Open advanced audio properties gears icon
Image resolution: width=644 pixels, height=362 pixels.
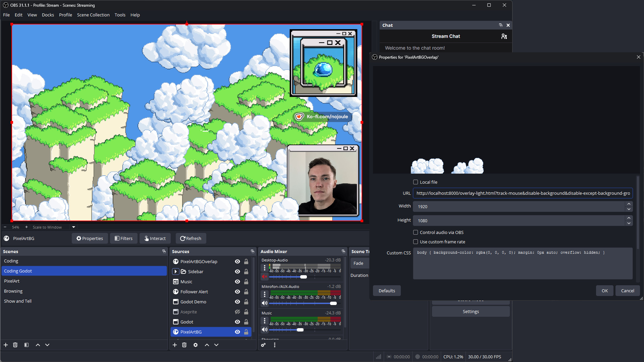click(x=263, y=345)
